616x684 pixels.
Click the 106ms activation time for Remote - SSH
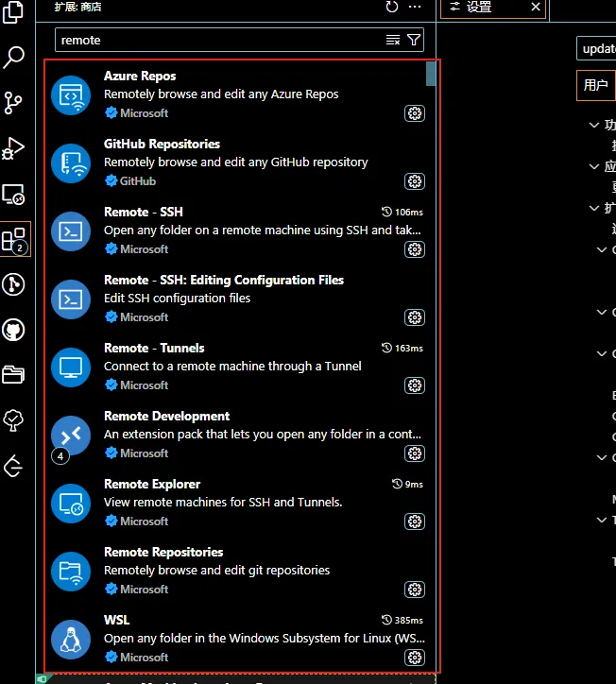click(x=402, y=212)
